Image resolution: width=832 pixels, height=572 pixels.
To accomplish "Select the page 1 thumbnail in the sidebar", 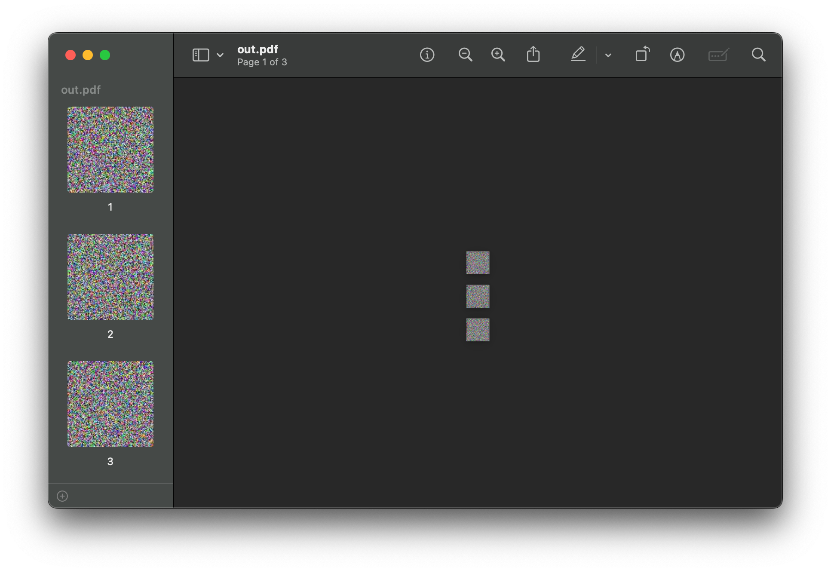I will (x=110, y=150).
